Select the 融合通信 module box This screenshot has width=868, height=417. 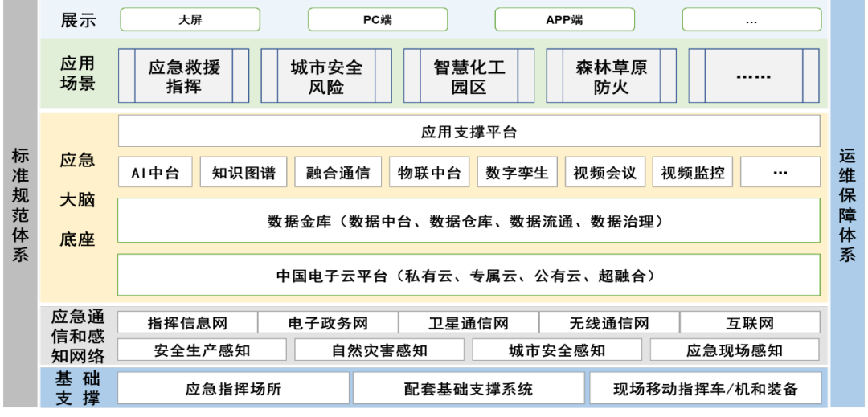click(x=338, y=173)
